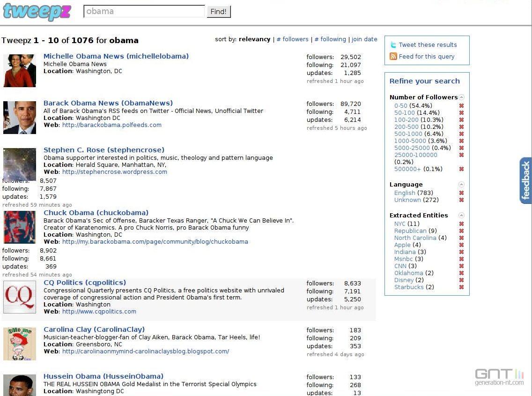Click the Twitter bird icon beside Tweet these results
Viewport: 532px width, 396px height.
393,45
